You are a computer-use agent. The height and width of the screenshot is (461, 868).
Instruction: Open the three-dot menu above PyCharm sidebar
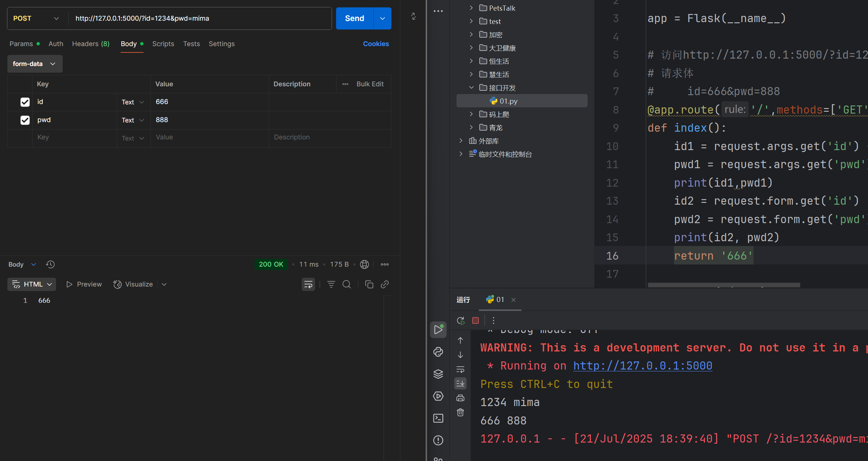pos(438,11)
